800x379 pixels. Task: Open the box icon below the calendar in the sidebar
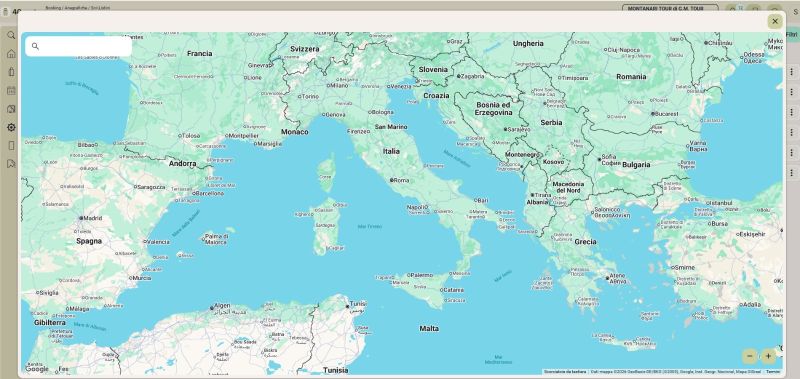pos(11,109)
